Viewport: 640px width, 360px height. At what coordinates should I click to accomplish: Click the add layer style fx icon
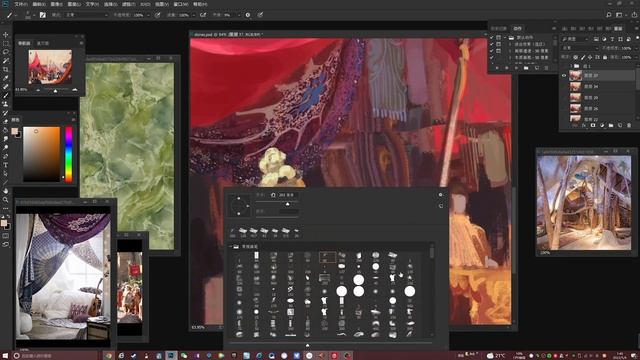pos(584,126)
